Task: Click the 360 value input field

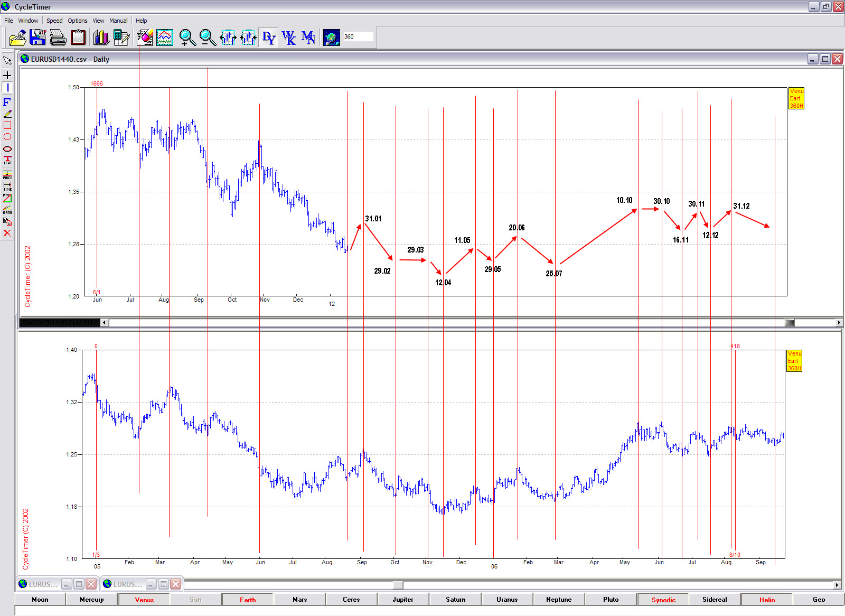Action: 358,36
